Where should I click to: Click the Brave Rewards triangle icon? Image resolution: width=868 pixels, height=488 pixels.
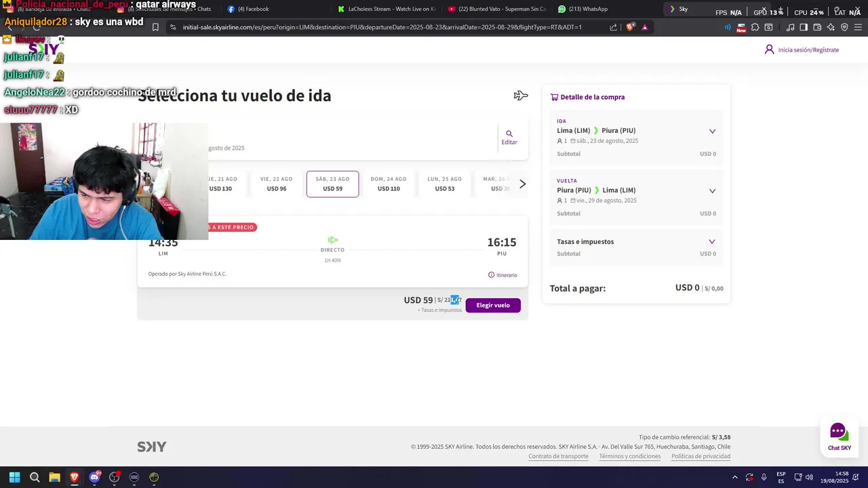pyautogui.click(x=644, y=27)
